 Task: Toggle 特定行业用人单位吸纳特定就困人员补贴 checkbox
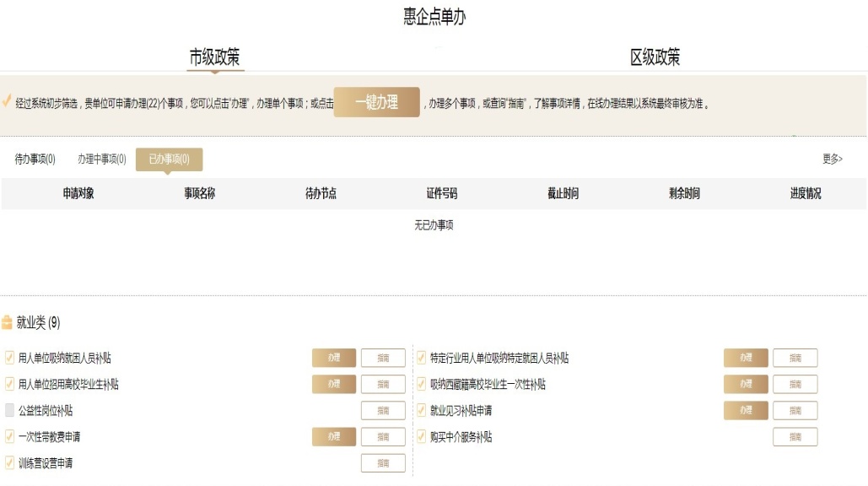coord(421,358)
